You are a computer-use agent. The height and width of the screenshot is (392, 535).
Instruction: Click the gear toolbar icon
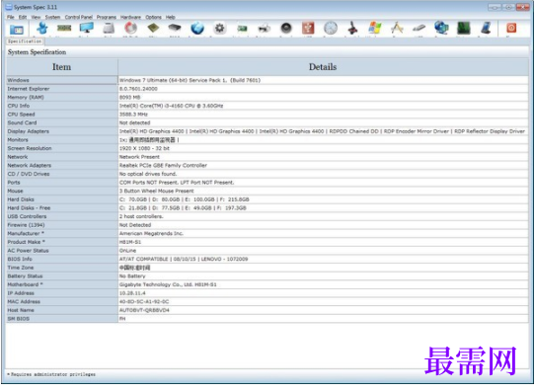coord(219,28)
